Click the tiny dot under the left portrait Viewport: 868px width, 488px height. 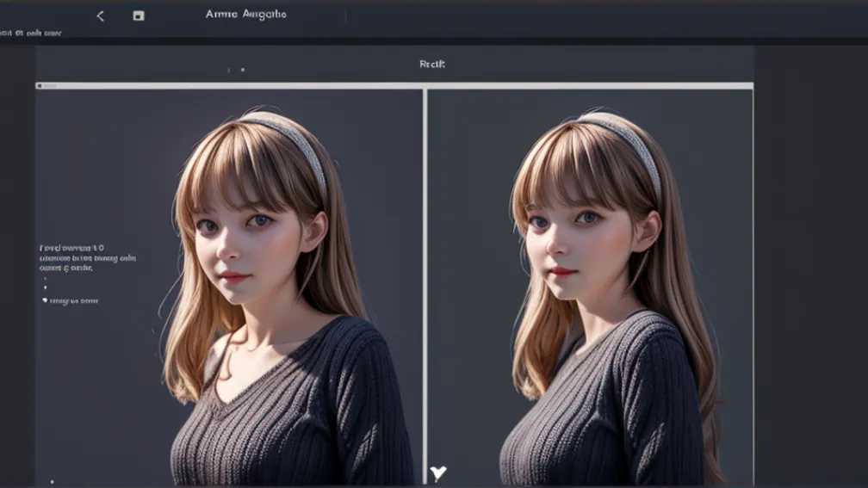[53, 482]
